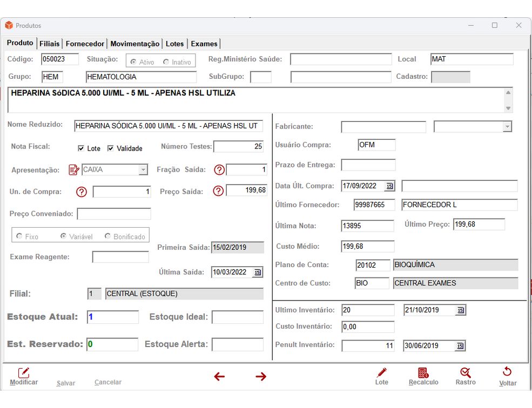This screenshot has height=408, width=532.
Task: Switch to the Fornecedor tab
Action: point(85,44)
